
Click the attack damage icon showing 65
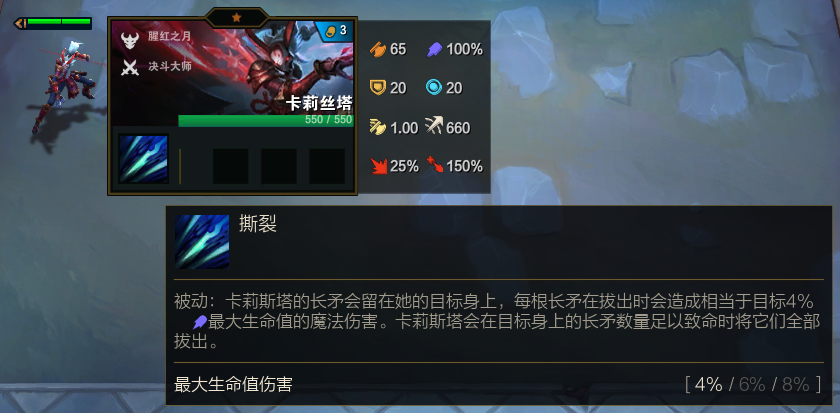pyautogui.click(x=378, y=49)
